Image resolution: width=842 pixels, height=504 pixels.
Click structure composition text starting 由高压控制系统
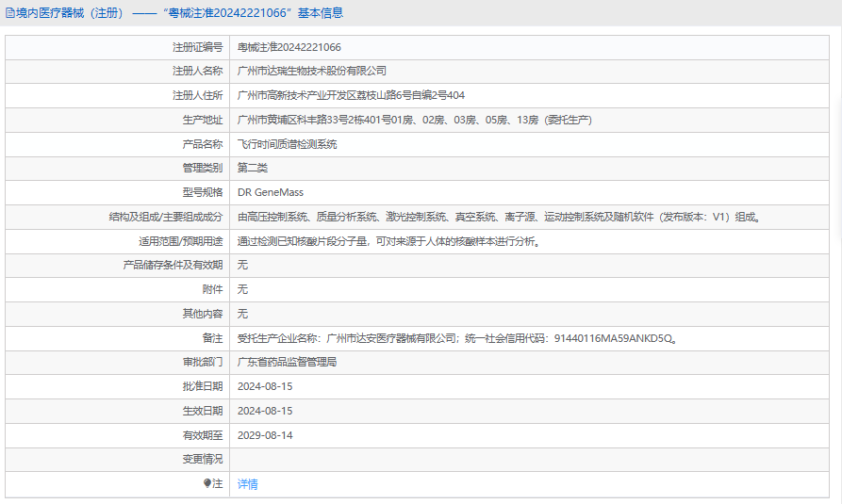500,217
